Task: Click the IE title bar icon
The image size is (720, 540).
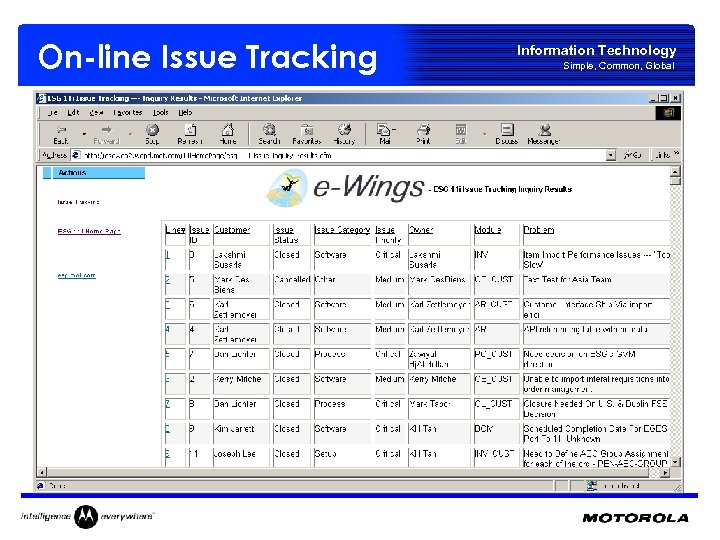Action: pos(42,98)
